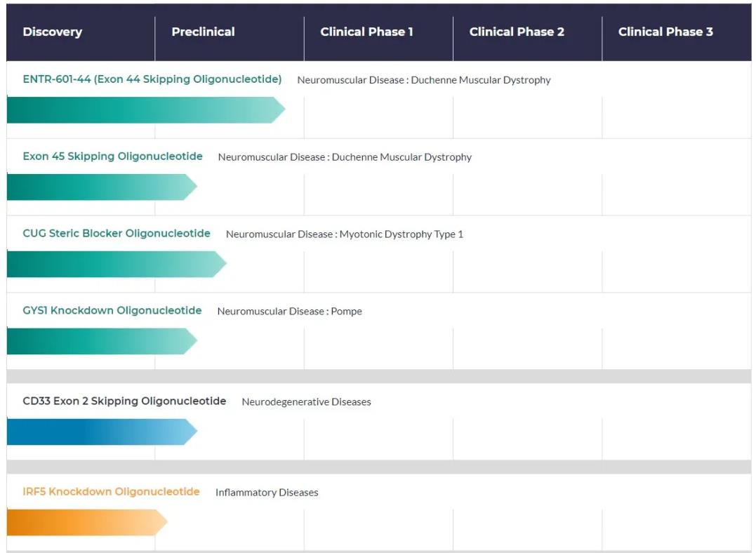The image size is (756, 553).
Task: Click the Clinical Phase 3 header
Action: [665, 32]
